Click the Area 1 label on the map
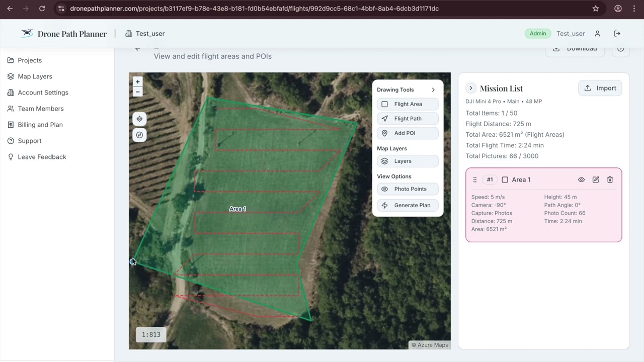Viewport: 644px width, 362px height. point(237,209)
